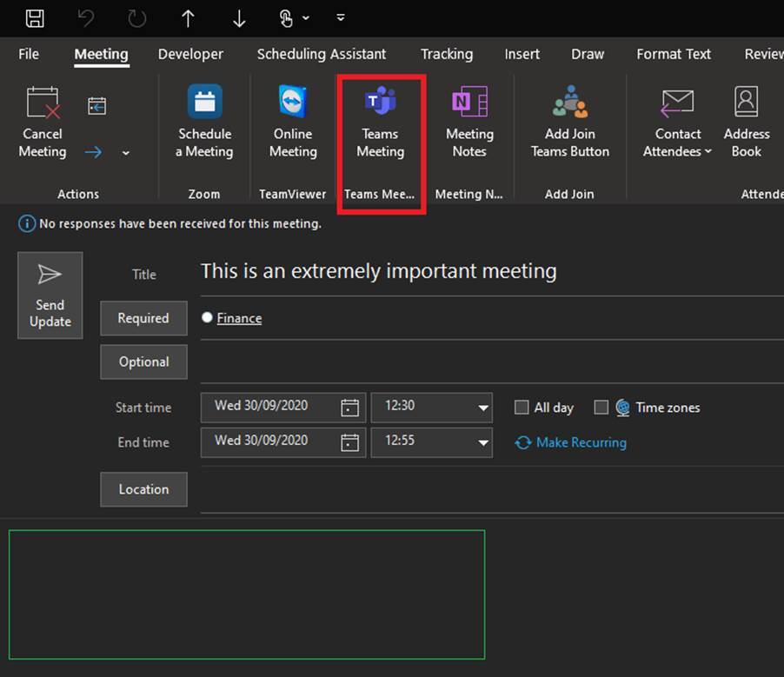Click the Required attendees button
The height and width of the screenshot is (677, 784).
coord(143,318)
